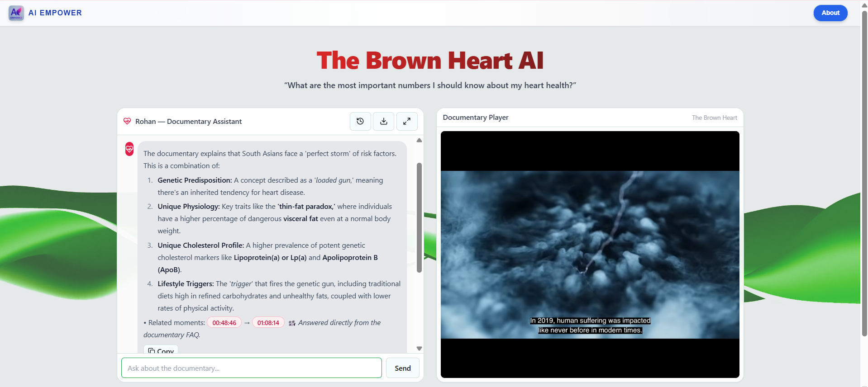The image size is (868, 387).
Task: Click the assistant's red avatar icon
Action: pyautogui.click(x=129, y=149)
